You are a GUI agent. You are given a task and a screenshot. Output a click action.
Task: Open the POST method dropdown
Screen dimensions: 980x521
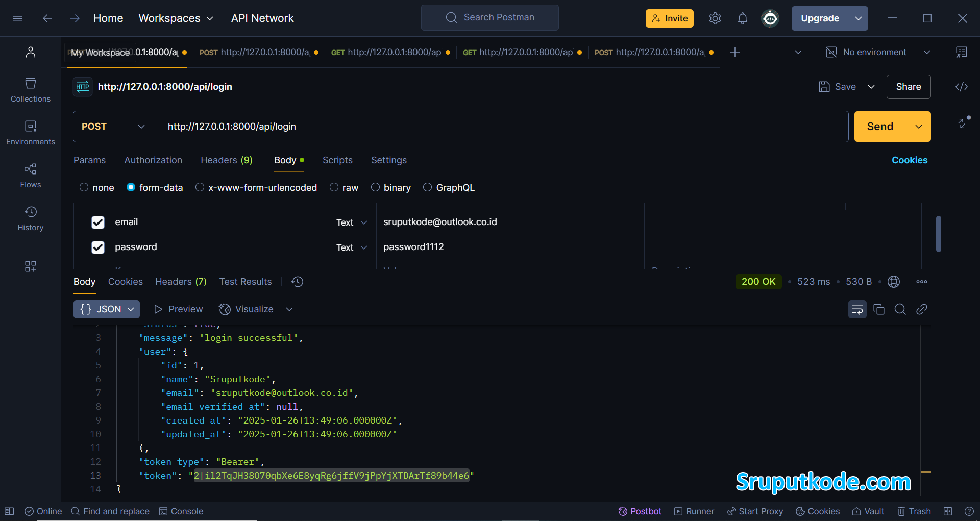click(x=113, y=127)
